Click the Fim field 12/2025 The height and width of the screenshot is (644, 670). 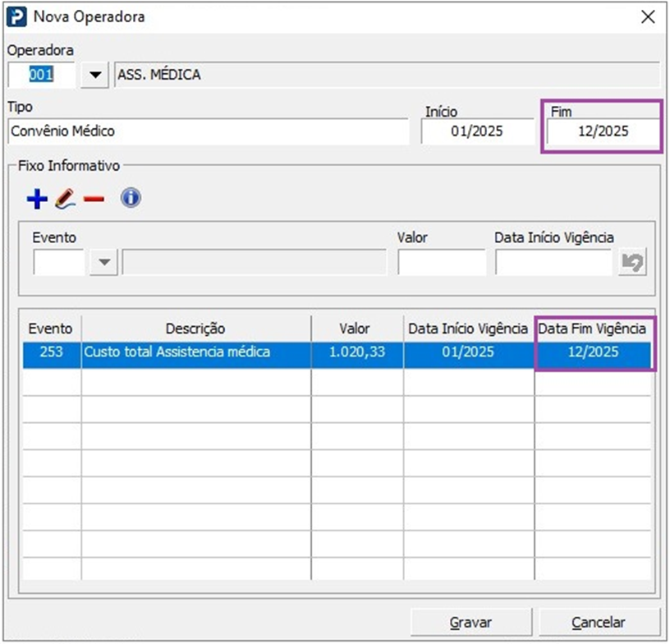(603, 131)
